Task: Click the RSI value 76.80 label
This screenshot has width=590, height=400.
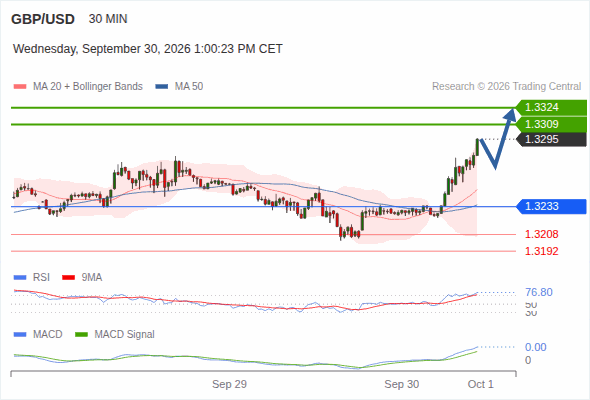Action: pyautogui.click(x=539, y=292)
